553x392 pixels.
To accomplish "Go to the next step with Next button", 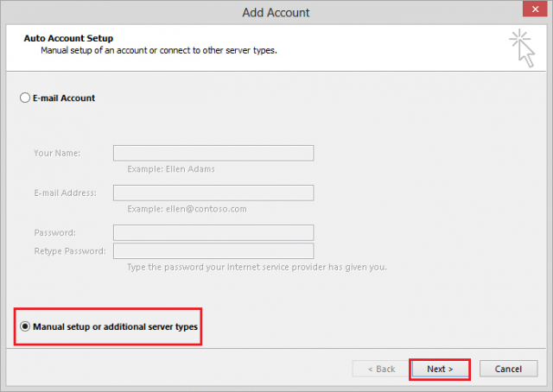I will coord(440,369).
